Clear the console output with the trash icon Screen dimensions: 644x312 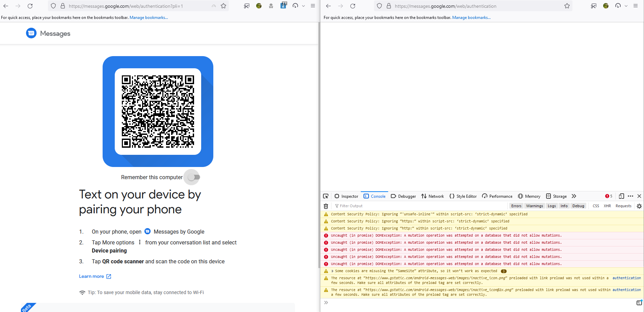click(326, 206)
